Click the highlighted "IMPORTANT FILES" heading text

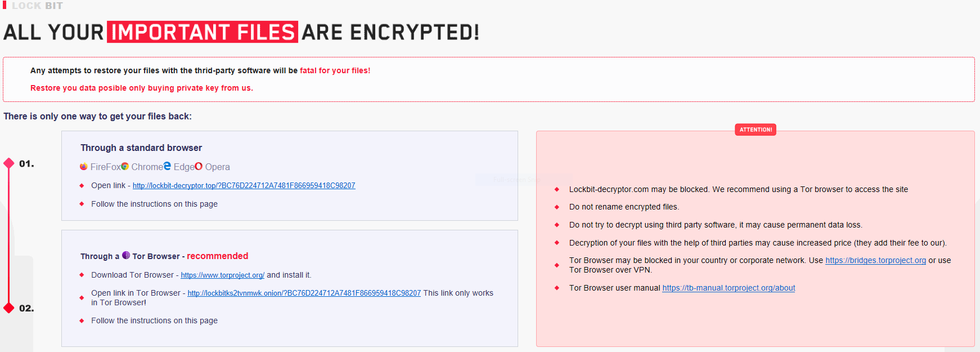click(203, 32)
